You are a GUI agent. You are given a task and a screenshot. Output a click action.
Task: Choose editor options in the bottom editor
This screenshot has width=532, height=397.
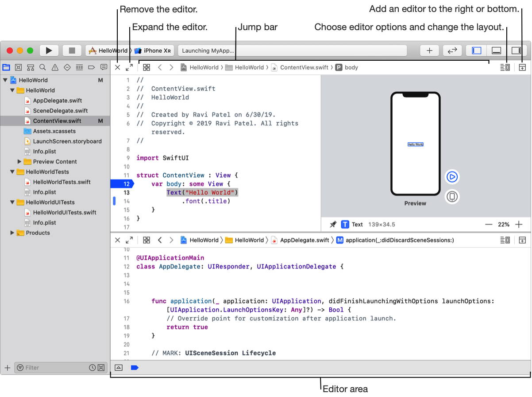505,240
